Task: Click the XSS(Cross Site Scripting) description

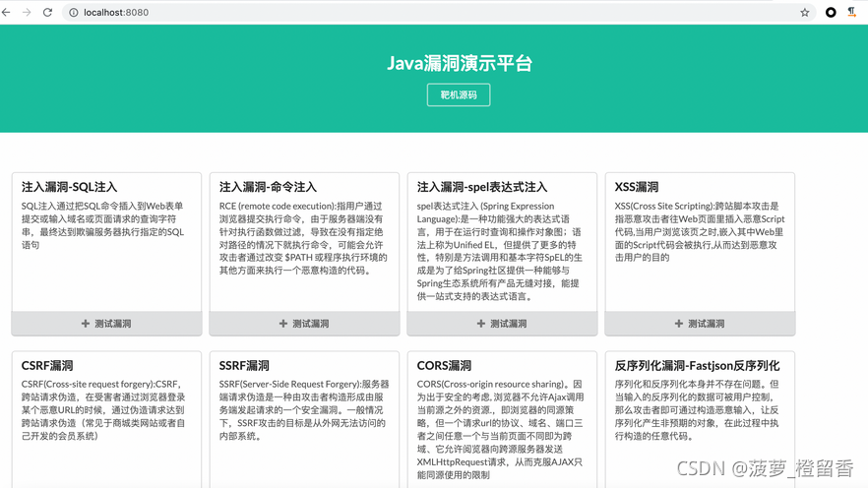Action: click(x=700, y=231)
